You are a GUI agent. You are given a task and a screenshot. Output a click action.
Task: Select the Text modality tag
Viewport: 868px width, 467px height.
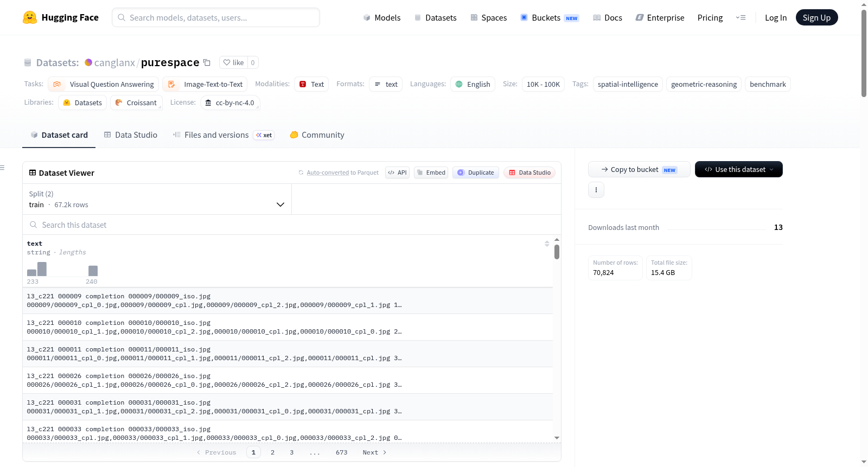(x=311, y=84)
